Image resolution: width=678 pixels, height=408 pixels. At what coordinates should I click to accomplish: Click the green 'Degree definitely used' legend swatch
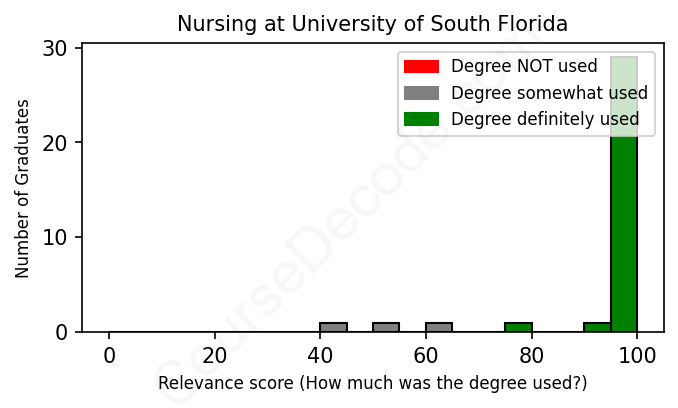pos(421,120)
